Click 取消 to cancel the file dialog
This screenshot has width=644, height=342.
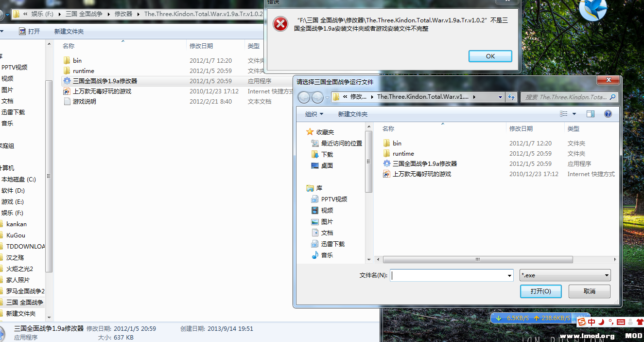click(589, 291)
